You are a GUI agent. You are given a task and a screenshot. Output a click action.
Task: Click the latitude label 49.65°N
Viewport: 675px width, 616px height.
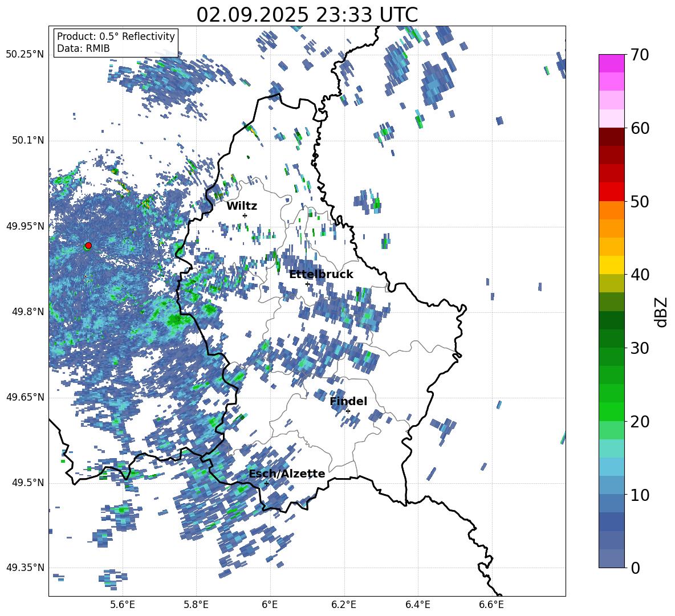coord(25,397)
